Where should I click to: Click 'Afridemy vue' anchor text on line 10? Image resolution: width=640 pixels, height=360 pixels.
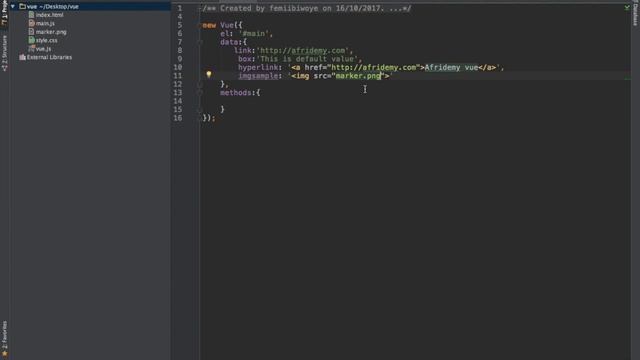pos(451,67)
